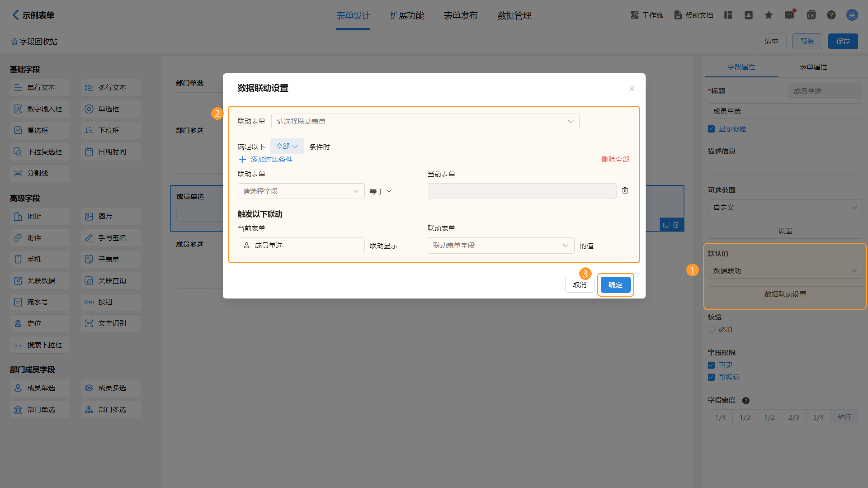This screenshot has height=488, width=868.
Task: Open the message chat icon with red dot
Action: coord(789,15)
